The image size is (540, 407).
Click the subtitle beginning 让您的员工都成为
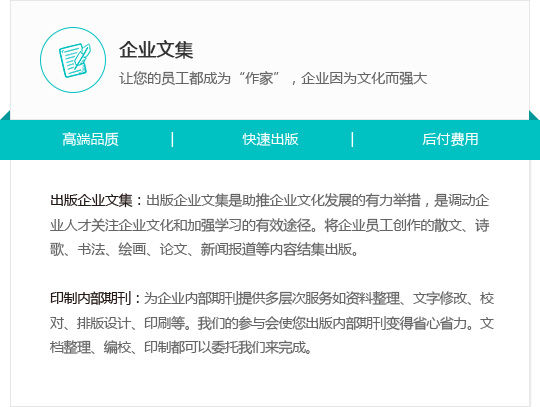click(273, 79)
